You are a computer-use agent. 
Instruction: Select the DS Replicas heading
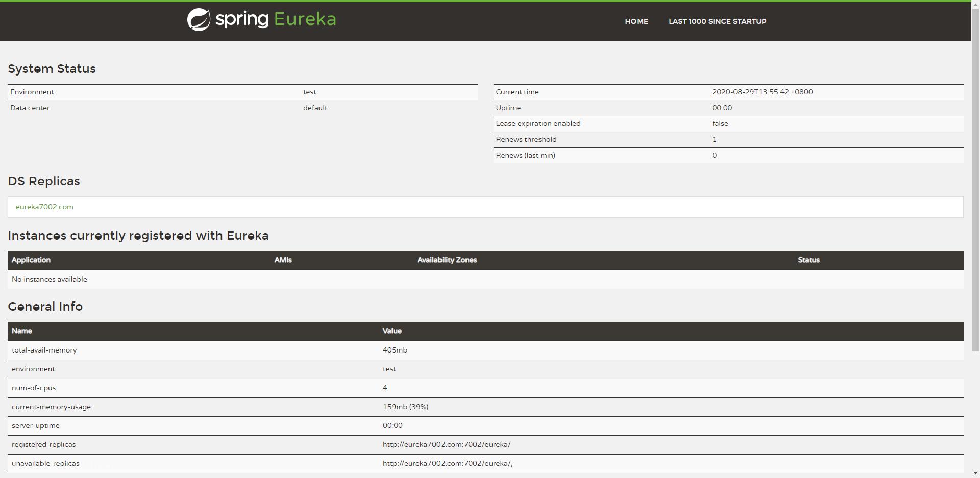[44, 181]
